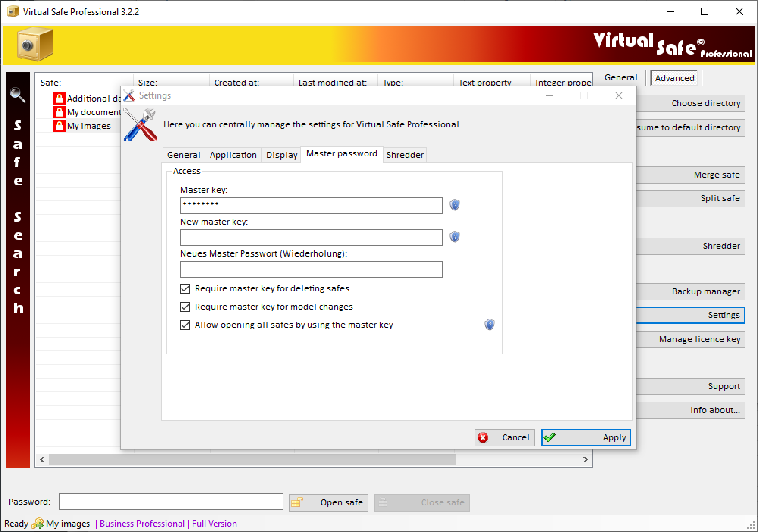Viewport: 758px width, 532px height.
Task: Click the Manage licence key button
Action: tap(691, 339)
